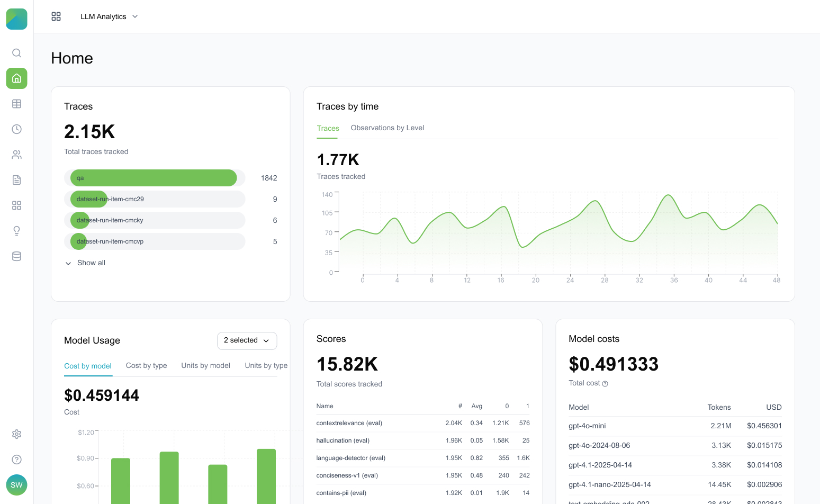Open the Datasets database icon in the sidebar
The width and height of the screenshot is (820, 504).
(16, 256)
